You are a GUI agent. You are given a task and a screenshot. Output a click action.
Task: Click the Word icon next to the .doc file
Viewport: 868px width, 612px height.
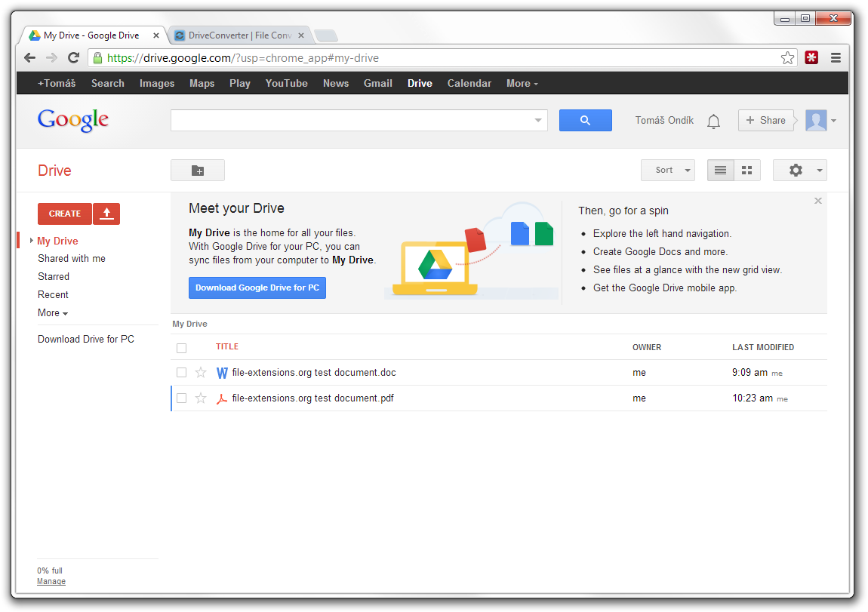pyautogui.click(x=222, y=373)
